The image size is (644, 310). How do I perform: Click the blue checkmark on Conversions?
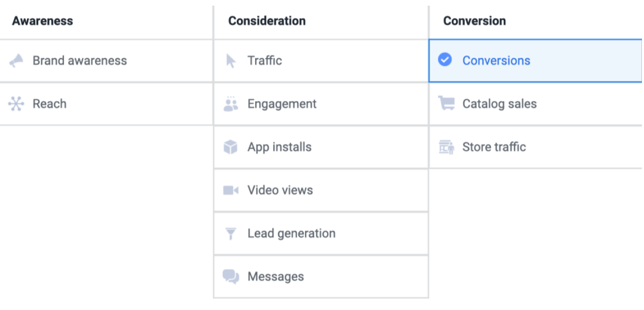445,60
